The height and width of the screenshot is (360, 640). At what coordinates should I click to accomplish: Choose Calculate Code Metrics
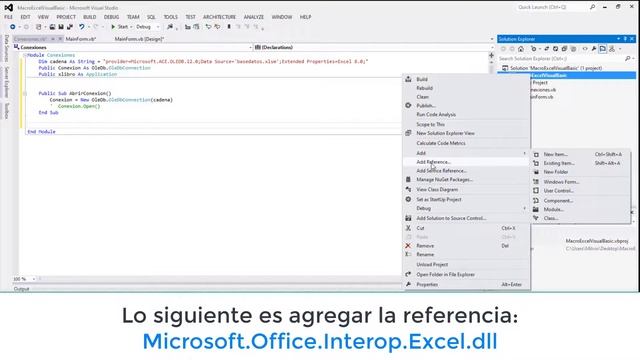pos(467,143)
